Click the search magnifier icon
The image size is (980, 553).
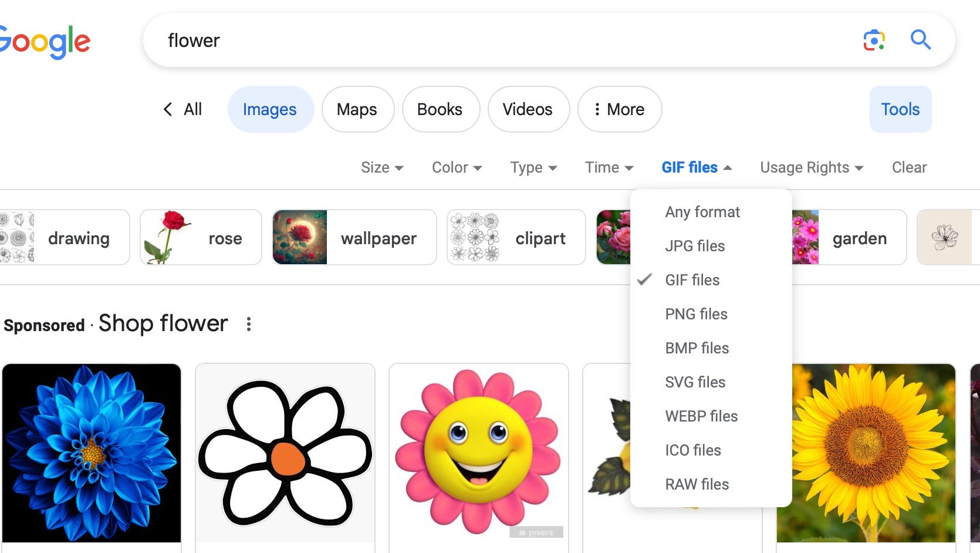point(921,40)
